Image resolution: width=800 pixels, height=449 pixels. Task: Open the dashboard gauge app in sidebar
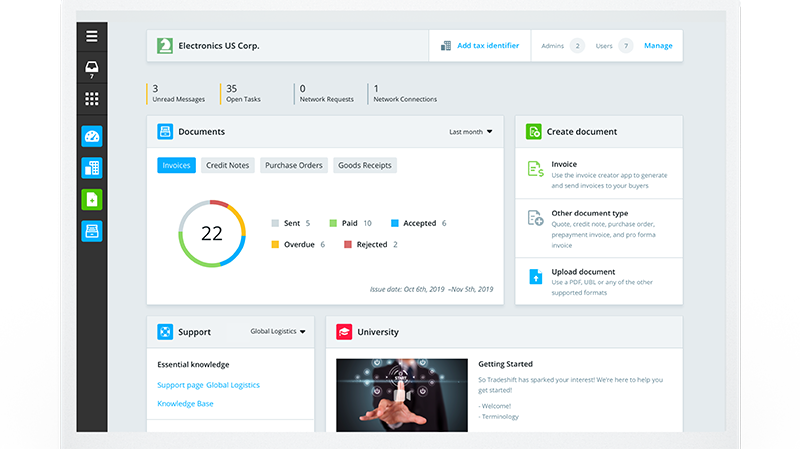tap(92, 137)
